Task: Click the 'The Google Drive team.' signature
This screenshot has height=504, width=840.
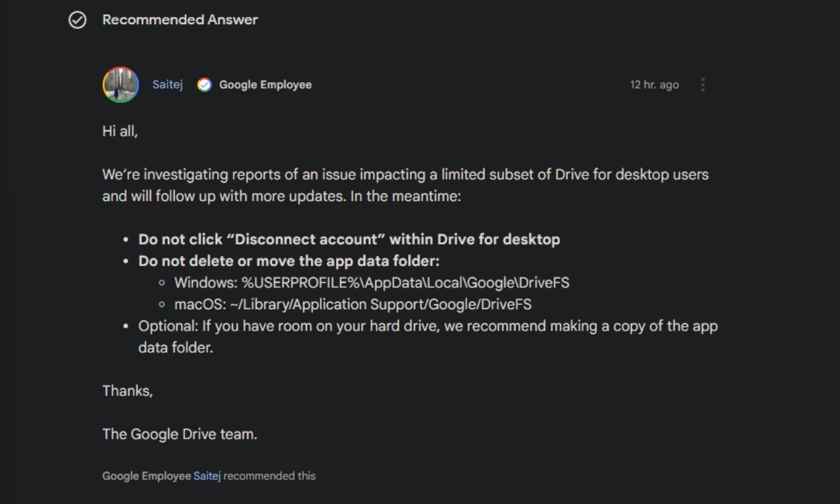Action: click(180, 434)
